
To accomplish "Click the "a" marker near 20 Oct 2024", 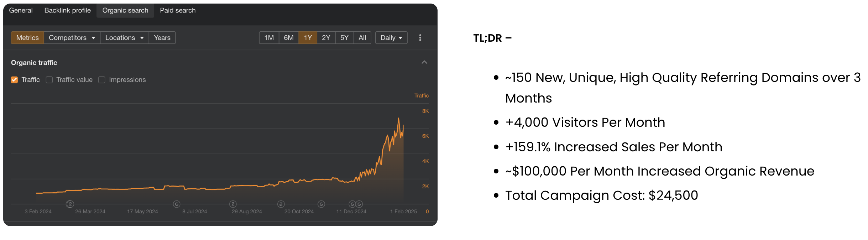I will click(281, 204).
